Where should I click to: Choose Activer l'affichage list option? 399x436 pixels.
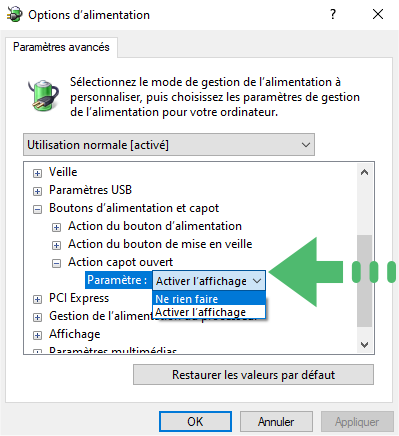point(209,312)
